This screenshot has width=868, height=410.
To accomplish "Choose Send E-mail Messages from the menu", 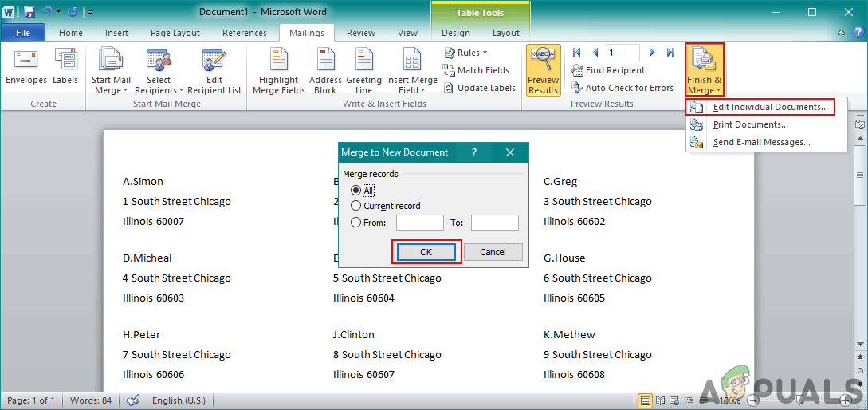I will [x=767, y=142].
